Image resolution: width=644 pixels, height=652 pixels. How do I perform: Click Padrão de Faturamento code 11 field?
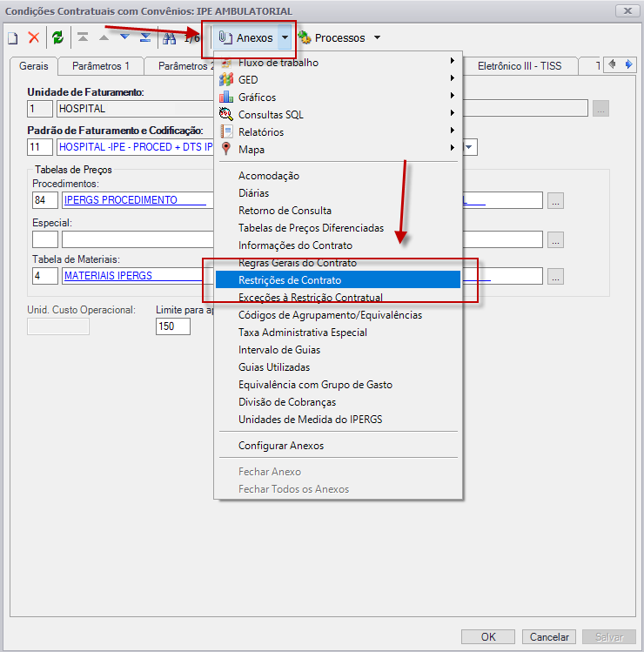[x=40, y=147]
